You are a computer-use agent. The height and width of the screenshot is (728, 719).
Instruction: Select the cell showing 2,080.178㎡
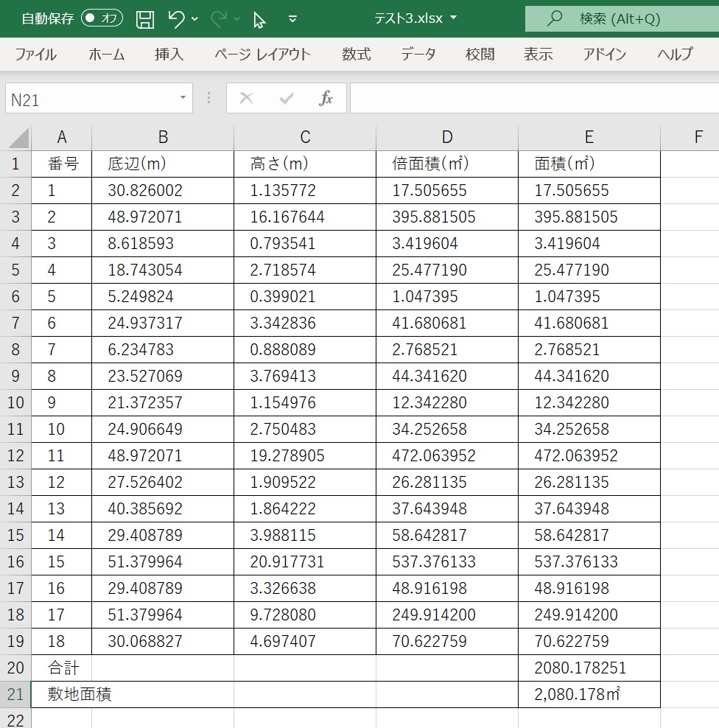tap(589, 695)
